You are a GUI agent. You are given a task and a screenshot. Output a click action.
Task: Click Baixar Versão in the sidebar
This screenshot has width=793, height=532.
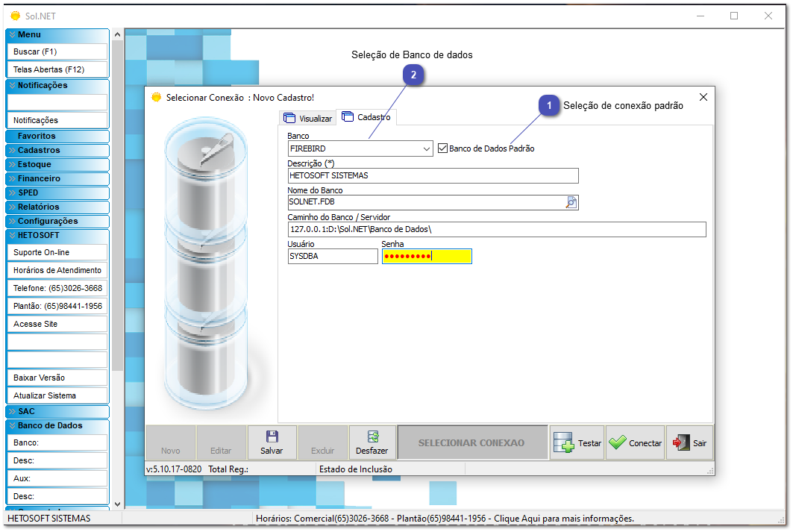pos(57,378)
